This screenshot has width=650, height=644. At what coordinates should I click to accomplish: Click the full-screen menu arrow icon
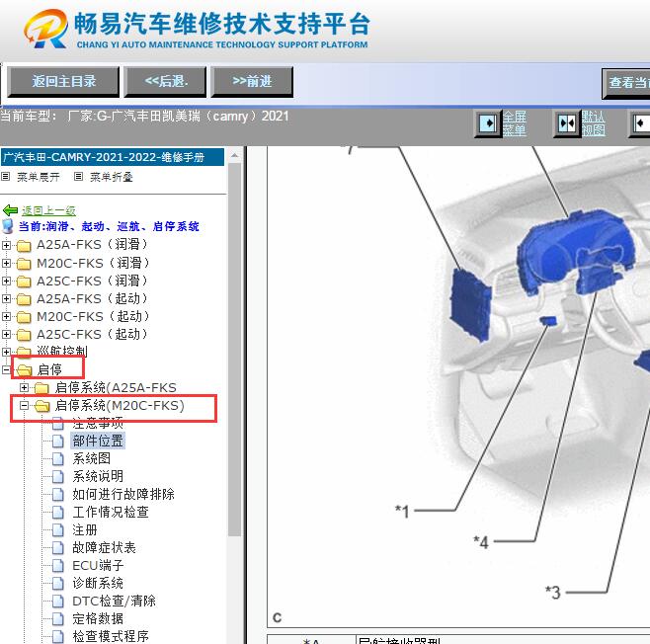(x=488, y=123)
